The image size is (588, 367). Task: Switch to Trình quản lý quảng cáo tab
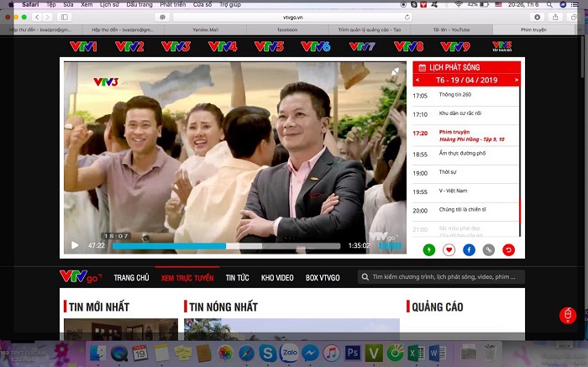coord(370,29)
